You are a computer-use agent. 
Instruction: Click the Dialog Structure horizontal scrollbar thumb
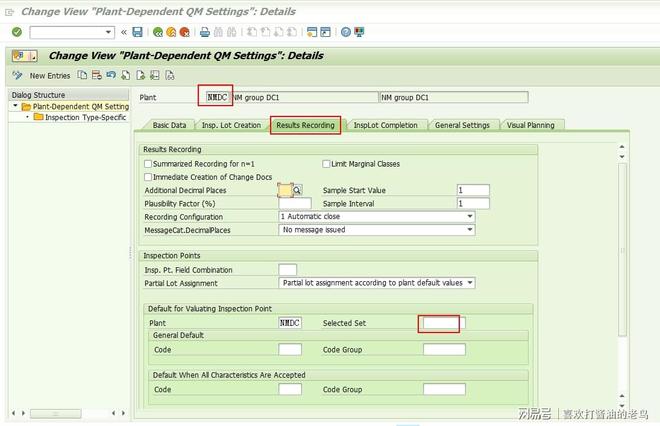pyautogui.click(x=56, y=414)
